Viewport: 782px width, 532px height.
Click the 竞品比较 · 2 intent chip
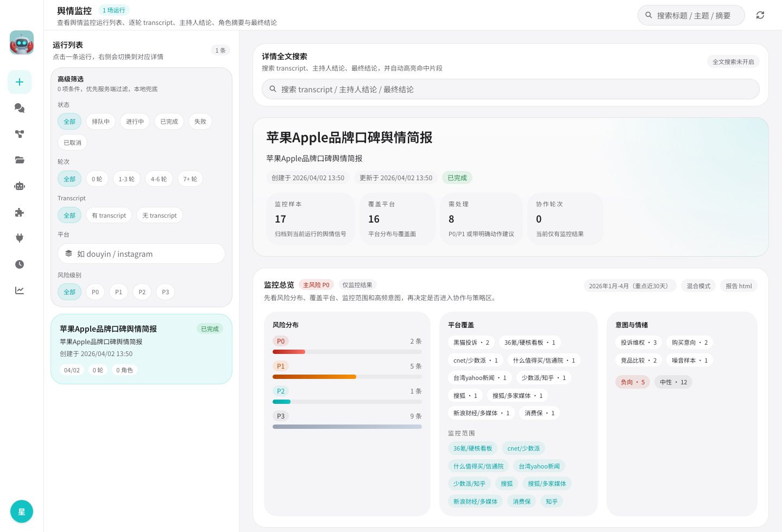[x=639, y=360]
